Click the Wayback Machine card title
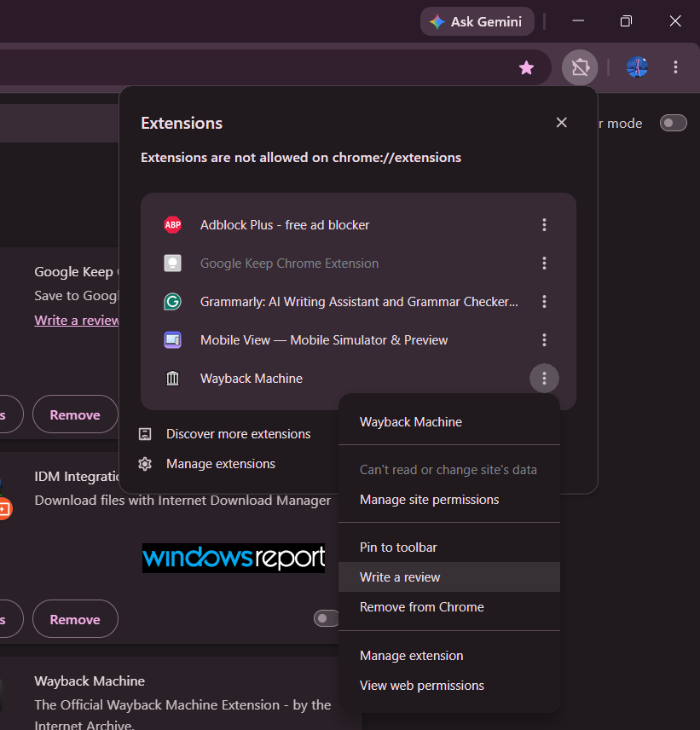The width and height of the screenshot is (700, 730). click(x=90, y=681)
